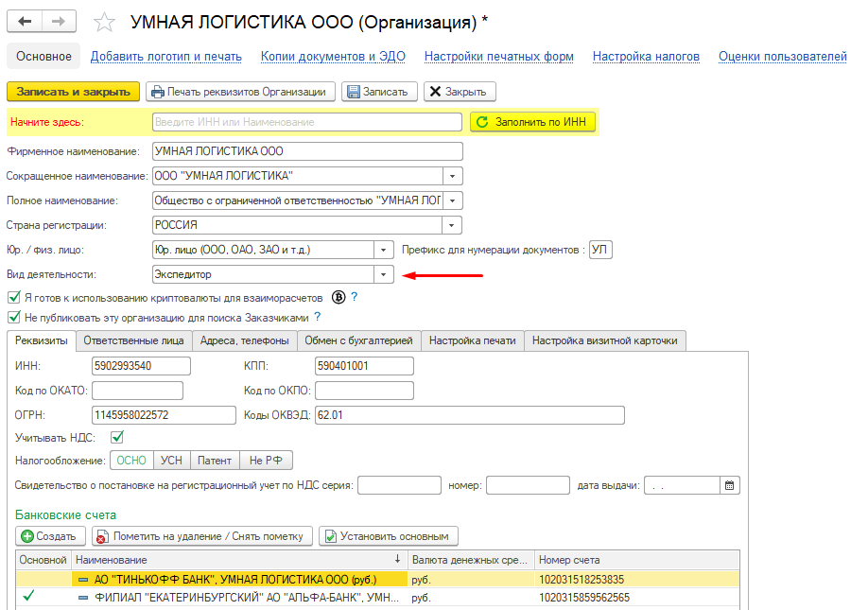Image resolution: width=868 pixels, height=610 pixels.
Task: Click the sort arrow in Наименование column header
Action: click(397, 559)
